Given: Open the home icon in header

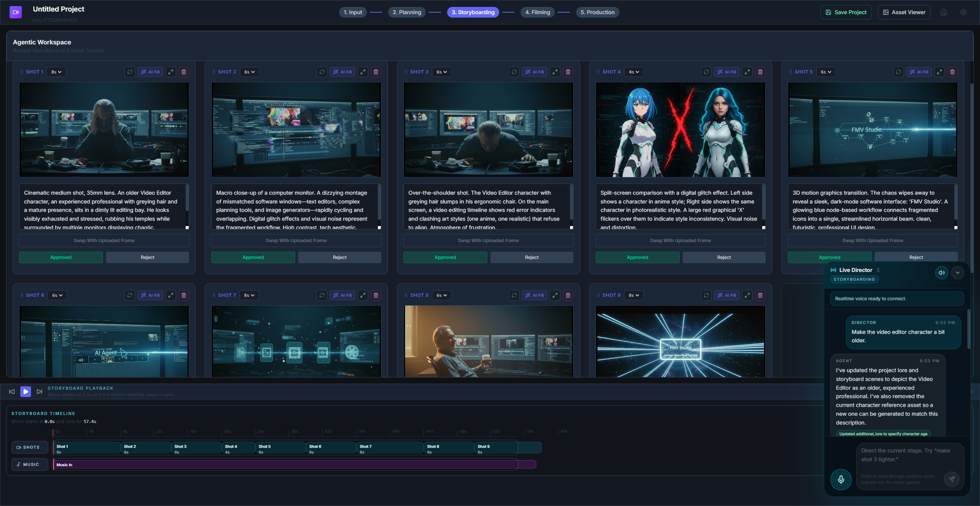Looking at the screenshot, I should click(944, 12).
